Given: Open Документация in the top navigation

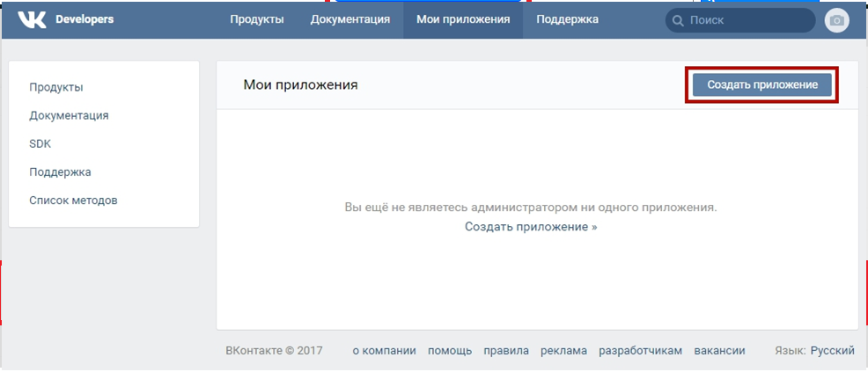Looking at the screenshot, I should point(349,20).
